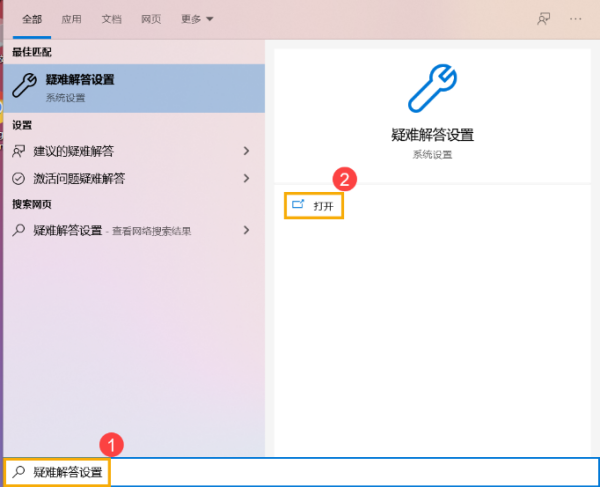Select the 网页 search tab
The width and height of the screenshot is (600, 487).
pos(151,19)
